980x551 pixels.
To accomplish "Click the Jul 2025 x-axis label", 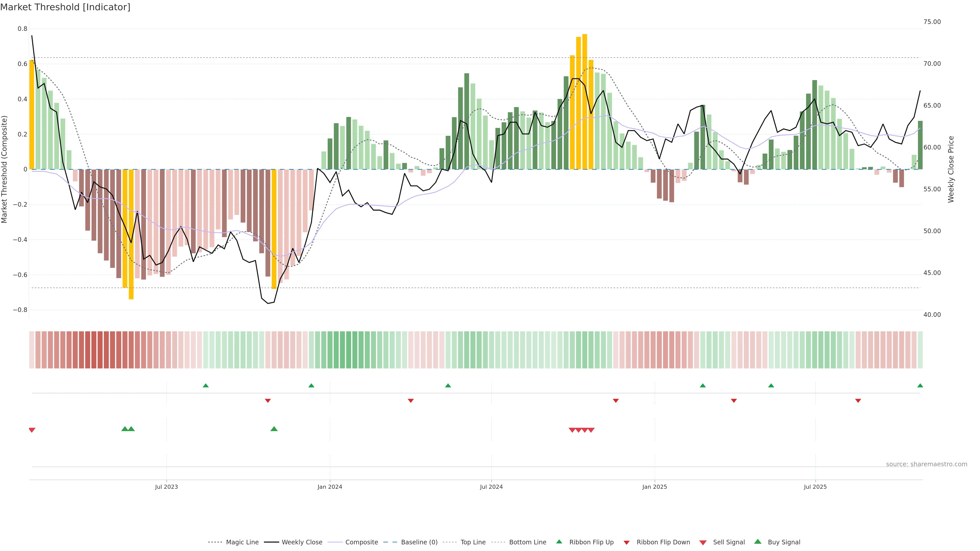I will click(x=815, y=487).
